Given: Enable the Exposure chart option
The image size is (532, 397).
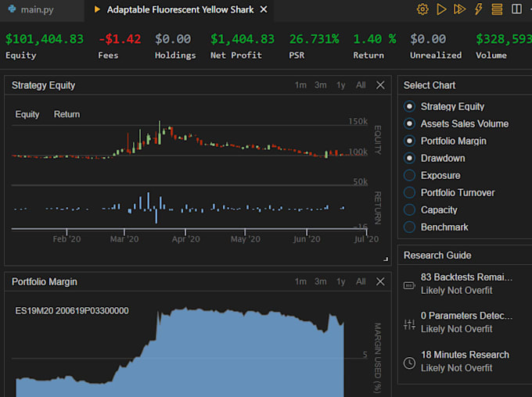Looking at the screenshot, I should pos(409,175).
